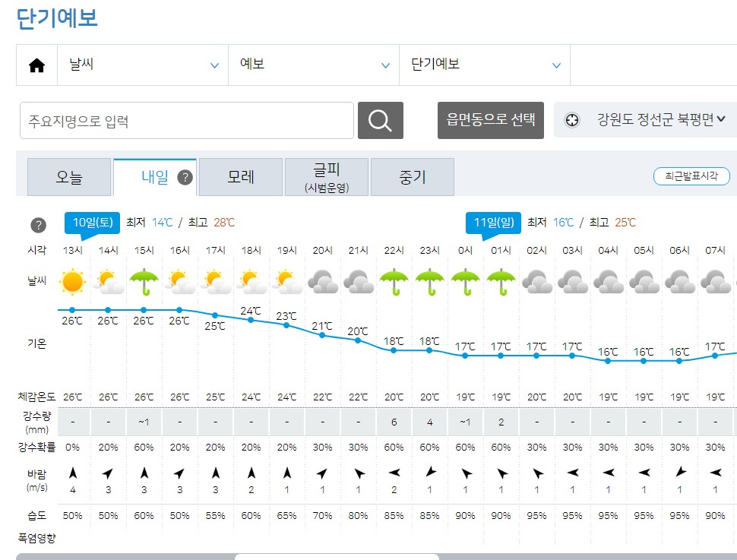Click the help icon above 시각 row

click(x=38, y=225)
